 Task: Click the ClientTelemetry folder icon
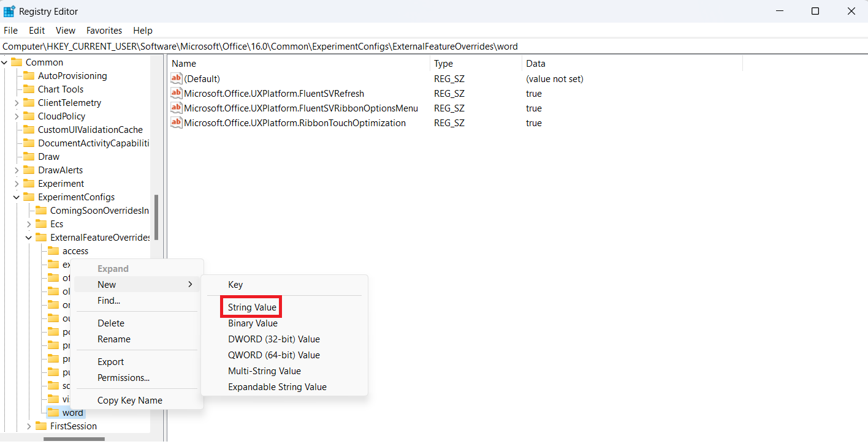[29, 103]
